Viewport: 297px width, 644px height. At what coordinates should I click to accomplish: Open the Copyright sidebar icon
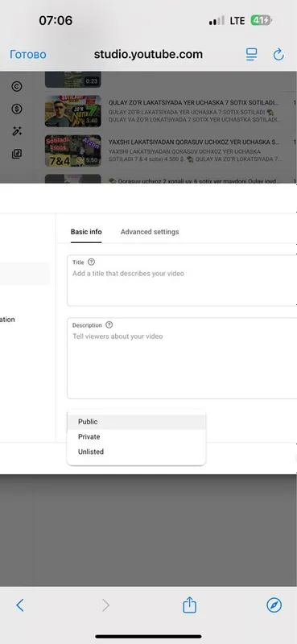pyautogui.click(x=17, y=86)
